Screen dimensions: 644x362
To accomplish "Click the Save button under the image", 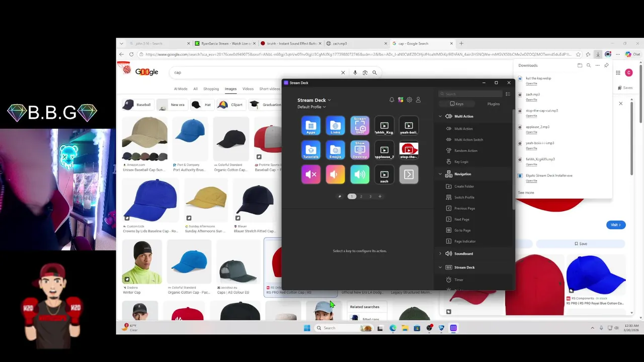I will coord(581,244).
